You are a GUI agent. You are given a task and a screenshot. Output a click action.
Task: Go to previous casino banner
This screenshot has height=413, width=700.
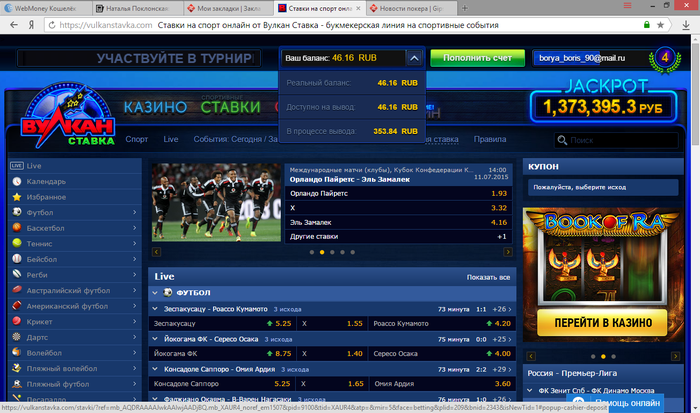pyautogui.click(x=531, y=356)
